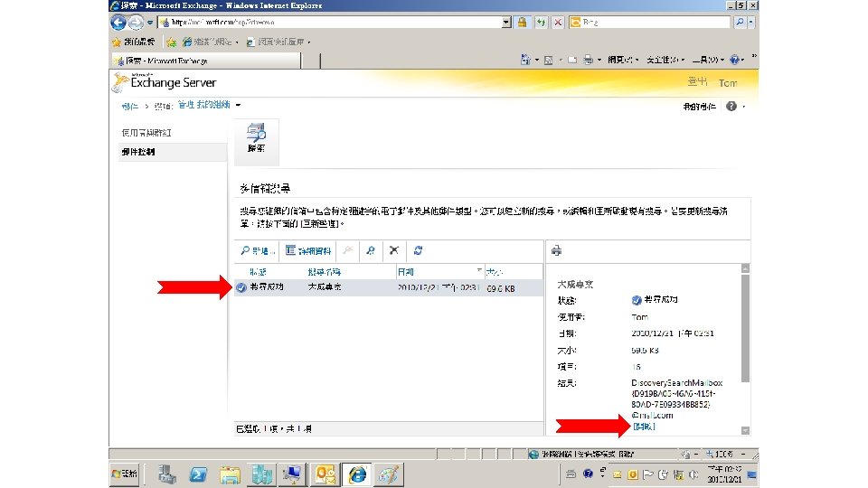Click New search button with magnifier
This screenshot has height=488, width=868.
258,250
